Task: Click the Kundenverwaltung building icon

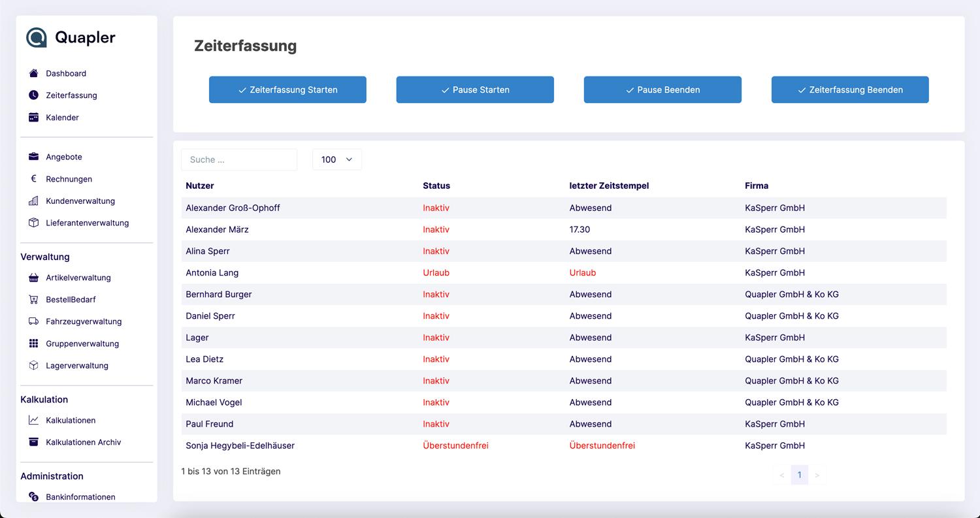Action: tap(34, 201)
